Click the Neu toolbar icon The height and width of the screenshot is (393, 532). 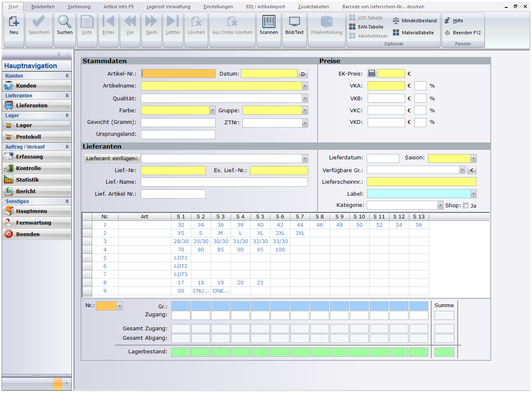(x=14, y=22)
